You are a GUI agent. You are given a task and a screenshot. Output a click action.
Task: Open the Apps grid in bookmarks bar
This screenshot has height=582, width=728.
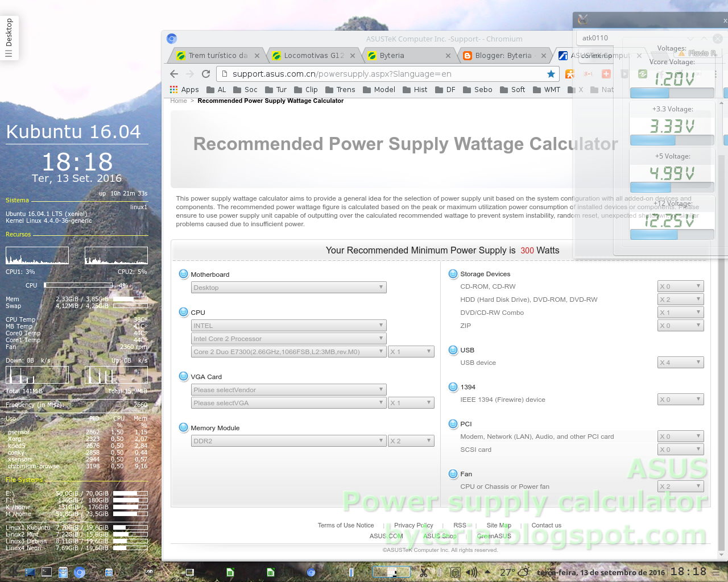pos(184,90)
